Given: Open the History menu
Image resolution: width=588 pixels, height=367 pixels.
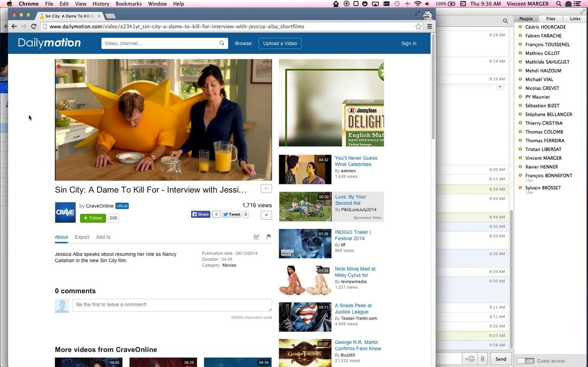Looking at the screenshot, I should click(x=100, y=4).
